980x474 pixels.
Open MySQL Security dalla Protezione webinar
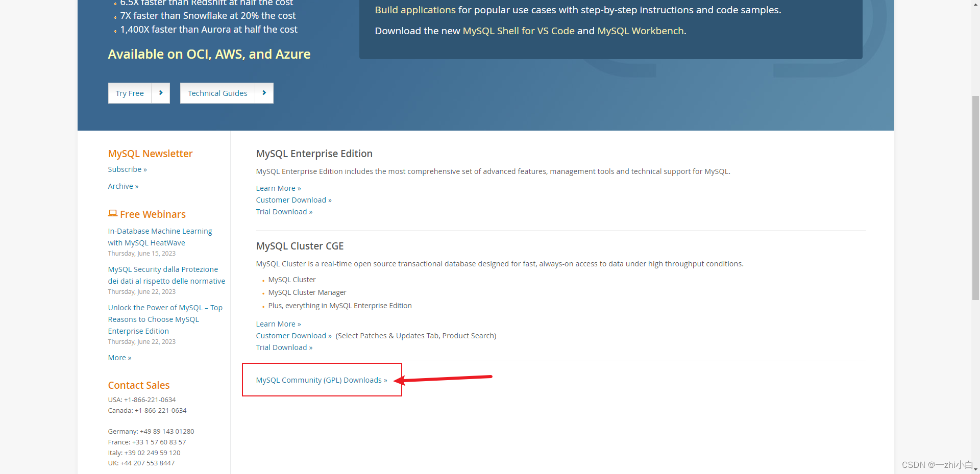(x=166, y=276)
